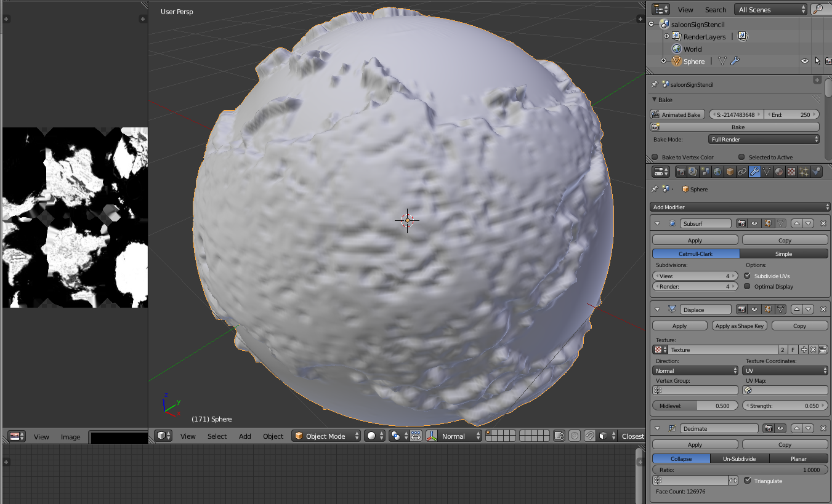Open 3D viewport View menu

[188, 436]
